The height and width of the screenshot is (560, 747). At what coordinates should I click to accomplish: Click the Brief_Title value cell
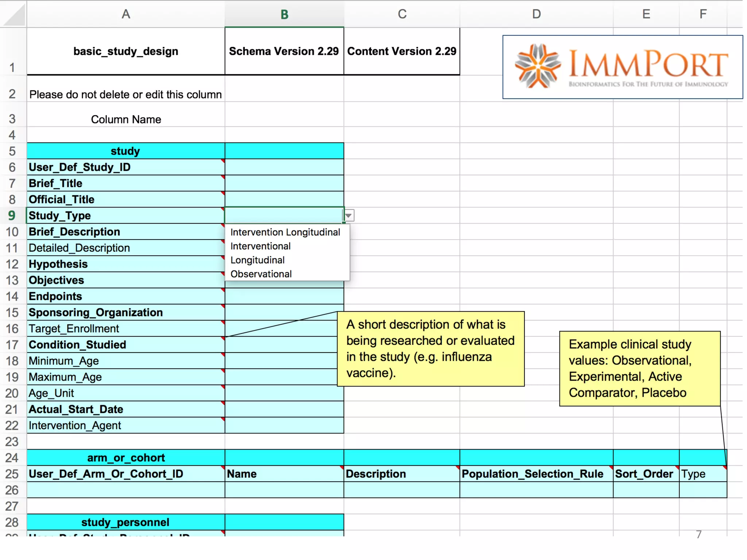(x=284, y=183)
